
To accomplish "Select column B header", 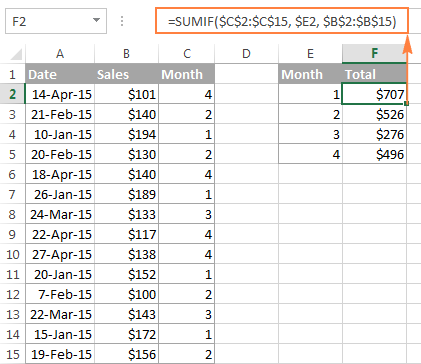I will coord(126,54).
